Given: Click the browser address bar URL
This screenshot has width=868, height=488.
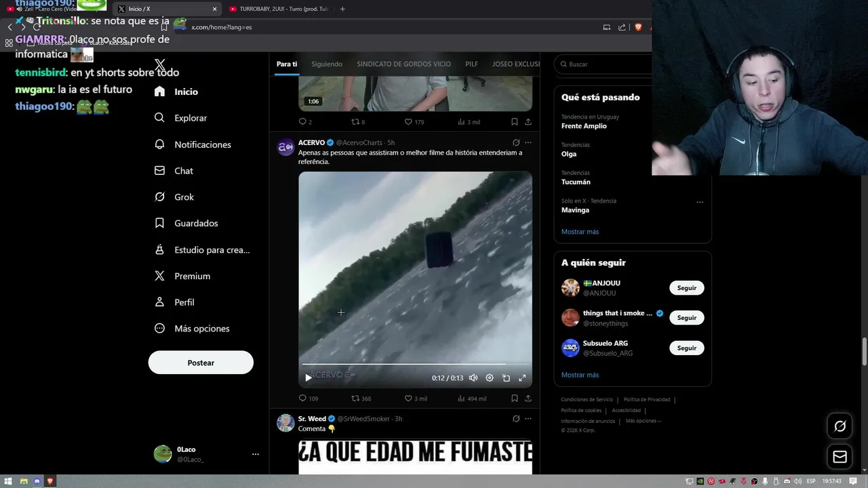Looking at the screenshot, I should click(222, 27).
